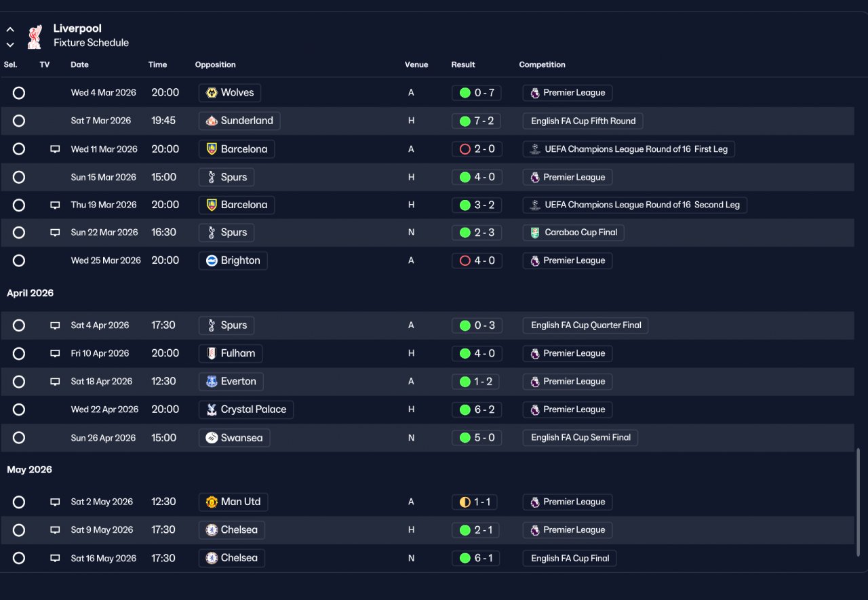Image resolution: width=868 pixels, height=600 pixels.
Task: Click the down chevron beside Liverpool header
Action: point(10,45)
